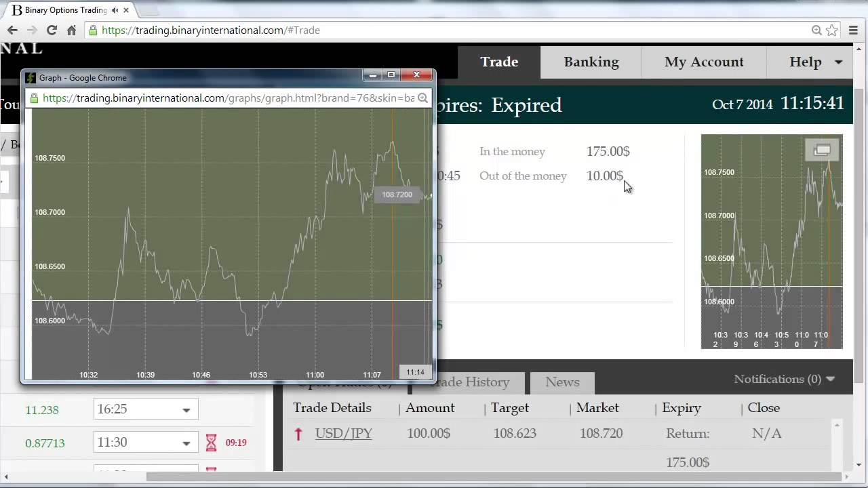The height and width of the screenshot is (488, 868).
Task: Click the Expiry column header
Action: 682,408
